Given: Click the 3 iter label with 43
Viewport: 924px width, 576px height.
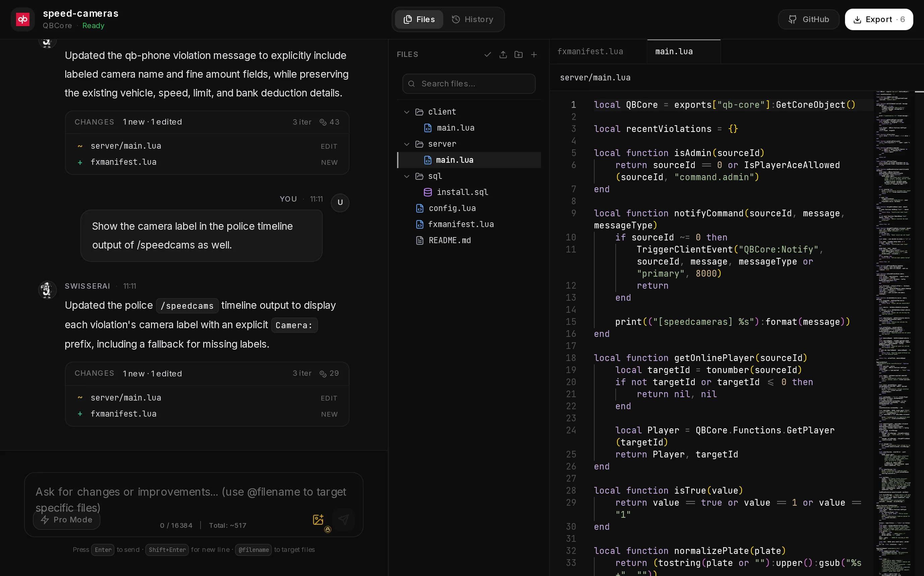Looking at the screenshot, I should [x=302, y=122].
